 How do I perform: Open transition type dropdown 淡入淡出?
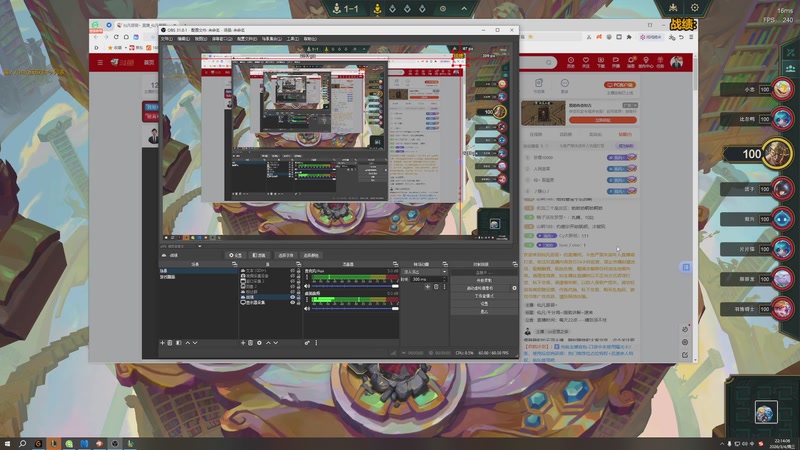coord(425,272)
